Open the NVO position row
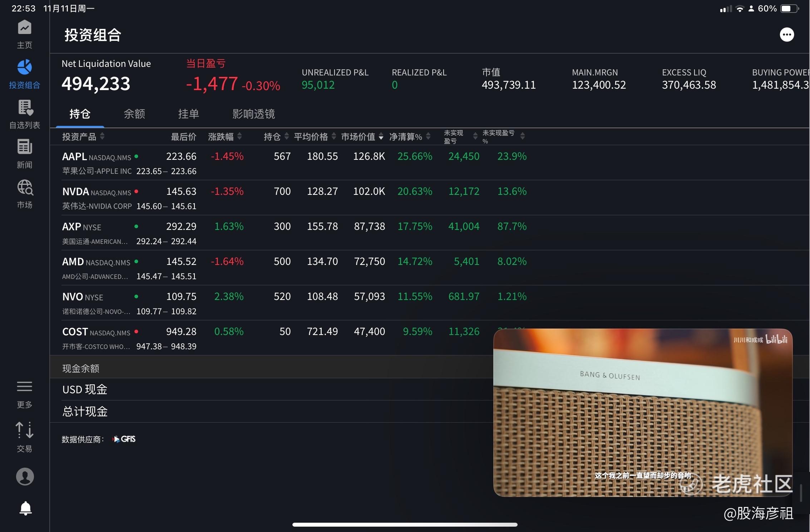Viewport: 810px width, 532px height. [430, 303]
